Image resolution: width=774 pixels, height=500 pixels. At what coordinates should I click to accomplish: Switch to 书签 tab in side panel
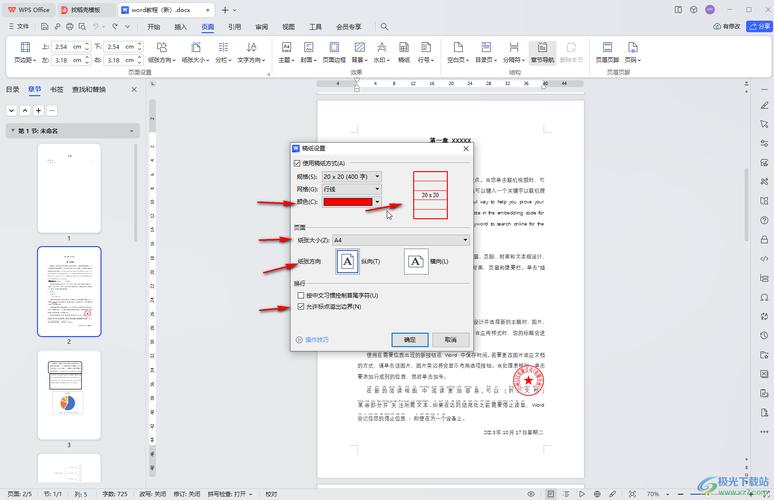point(57,89)
